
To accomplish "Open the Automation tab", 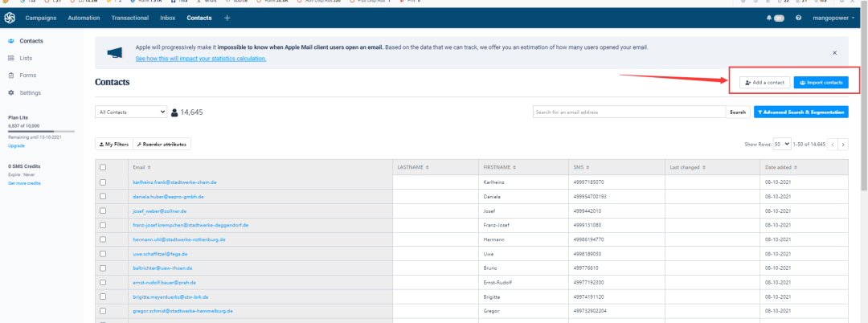I will click(84, 18).
